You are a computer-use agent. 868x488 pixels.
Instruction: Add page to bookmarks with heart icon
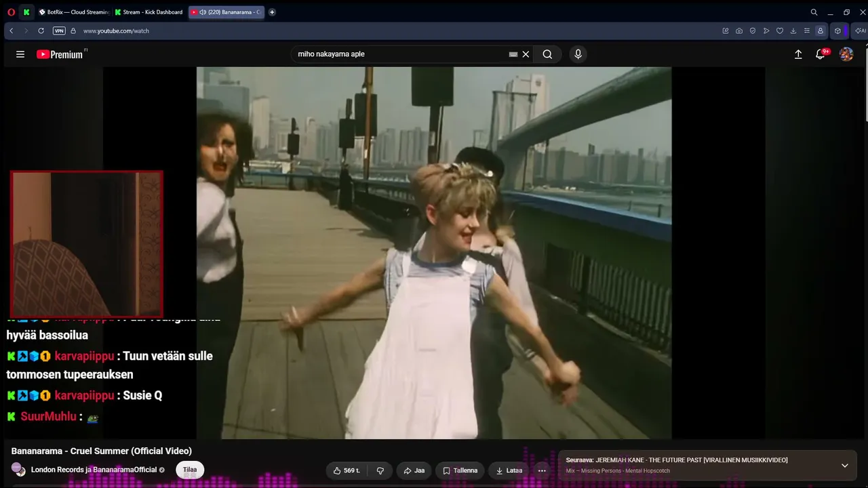[780, 30]
